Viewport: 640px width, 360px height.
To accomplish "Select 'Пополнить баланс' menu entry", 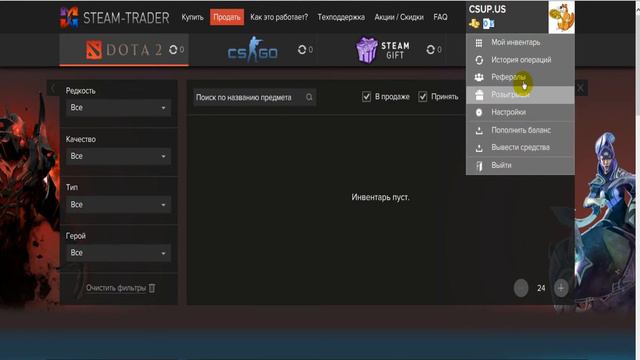I will tap(520, 130).
